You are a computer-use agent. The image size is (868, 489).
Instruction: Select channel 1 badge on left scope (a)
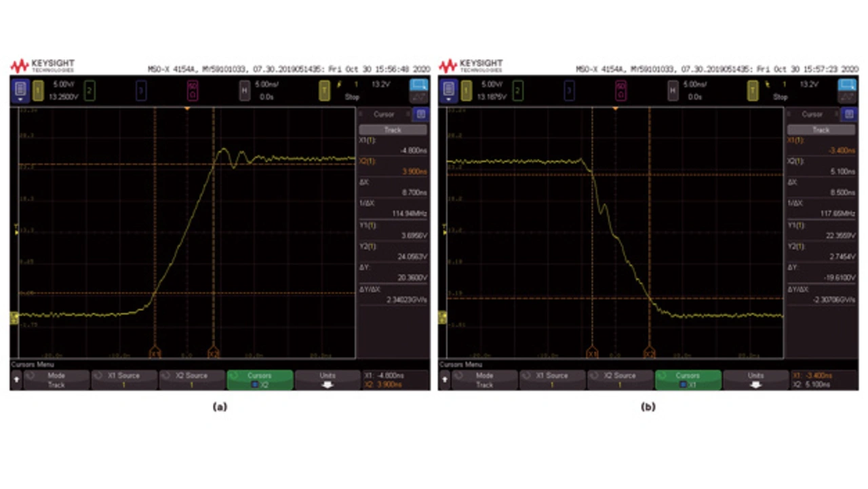pos(38,90)
